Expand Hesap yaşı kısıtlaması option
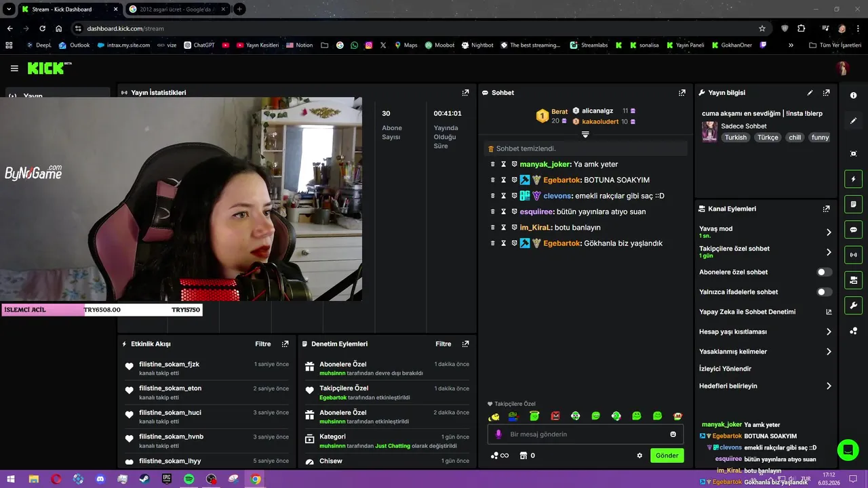The width and height of the screenshot is (868, 488). (x=829, y=332)
